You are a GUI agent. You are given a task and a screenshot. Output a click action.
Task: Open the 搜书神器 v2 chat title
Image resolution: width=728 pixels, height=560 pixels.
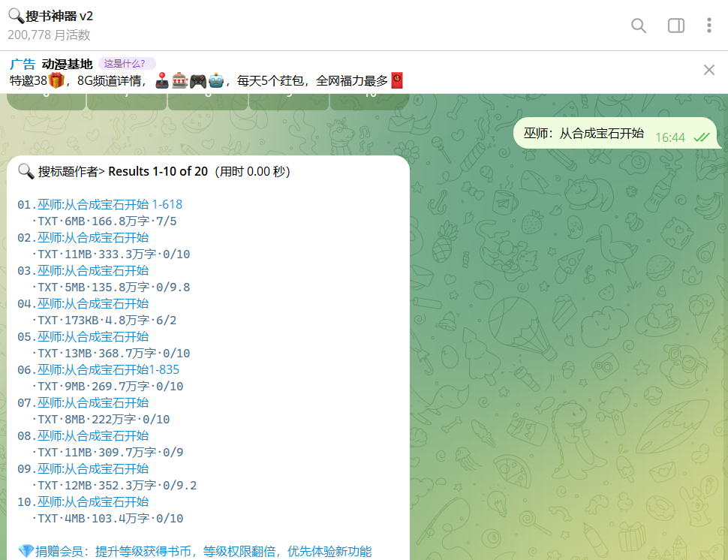(50, 16)
